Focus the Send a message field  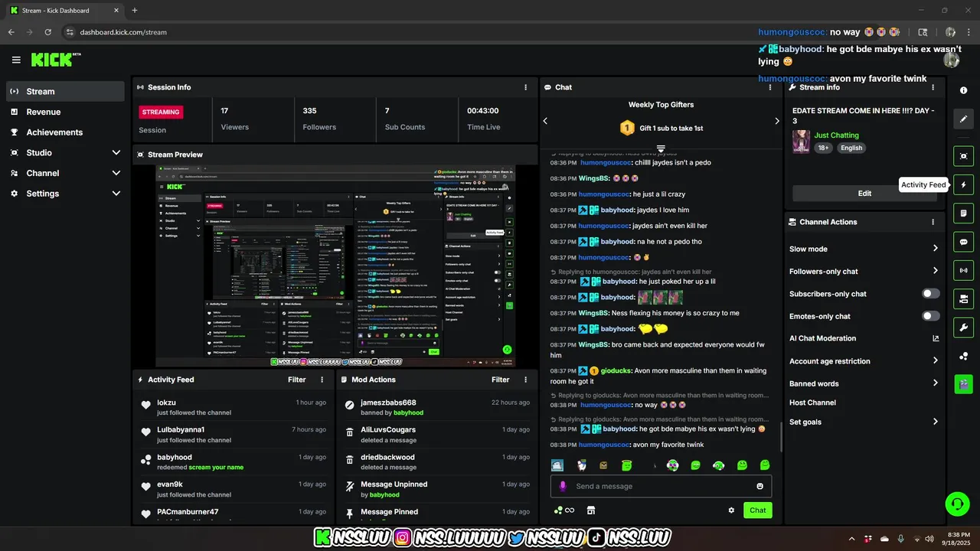(x=661, y=486)
